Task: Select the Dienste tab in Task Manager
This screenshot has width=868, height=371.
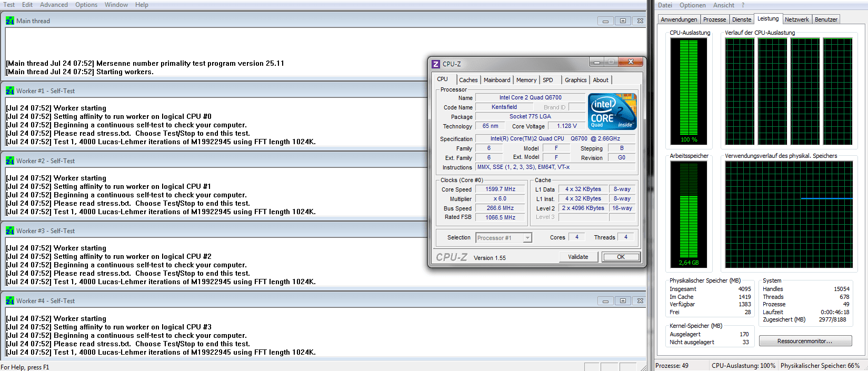Action: click(742, 19)
